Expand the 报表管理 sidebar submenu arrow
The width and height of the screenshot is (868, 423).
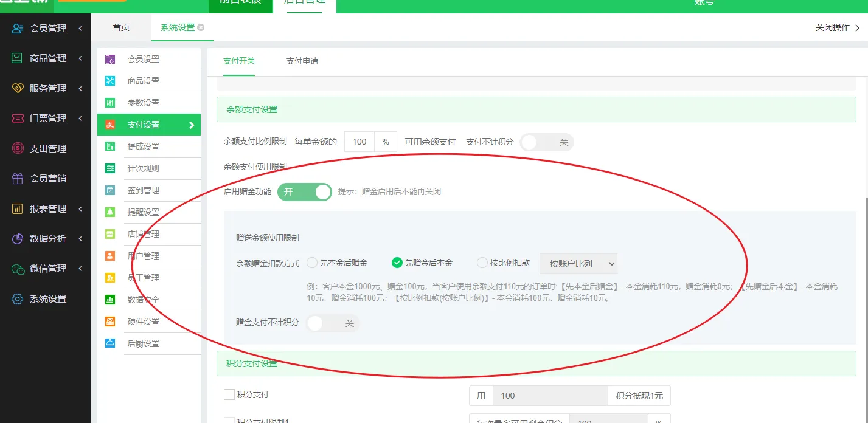[80, 209]
